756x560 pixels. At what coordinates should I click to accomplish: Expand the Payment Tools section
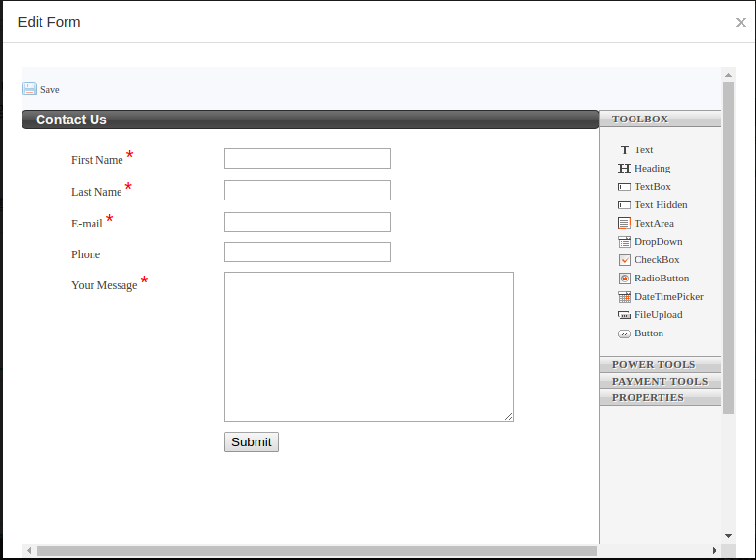coord(660,382)
